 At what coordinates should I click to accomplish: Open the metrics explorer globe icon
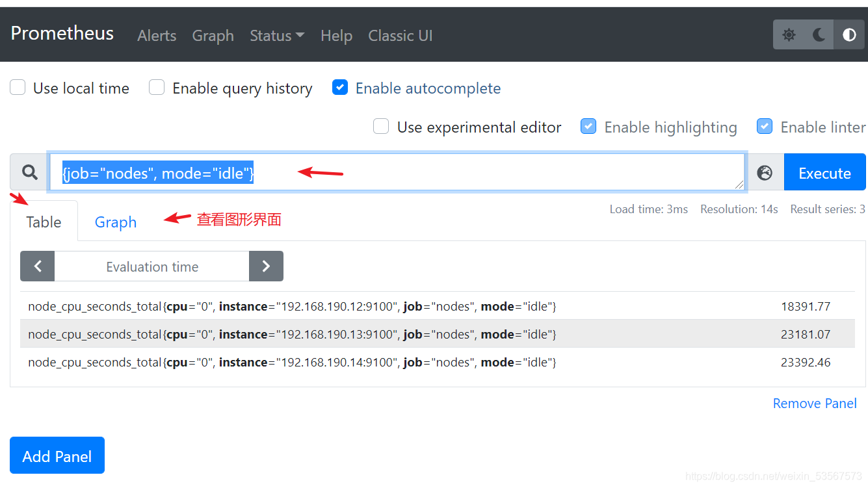pos(765,173)
